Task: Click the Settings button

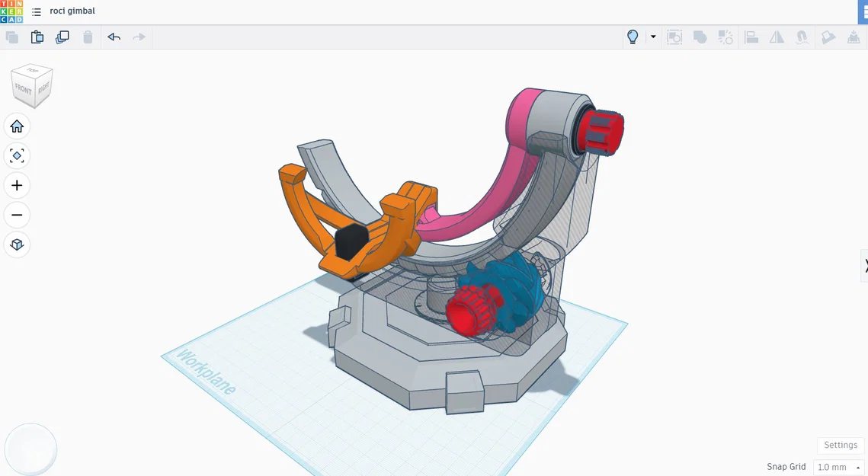Action: click(840, 445)
